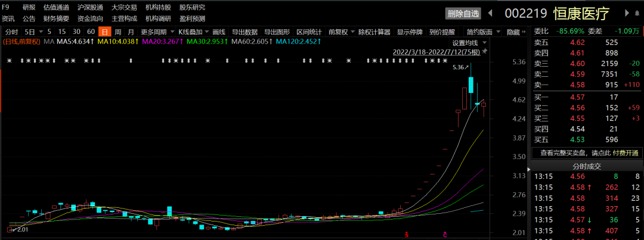The height and width of the screenshot is (240, 644).
Task: Click the 到价提醒 button
Action: click(442, 32)
